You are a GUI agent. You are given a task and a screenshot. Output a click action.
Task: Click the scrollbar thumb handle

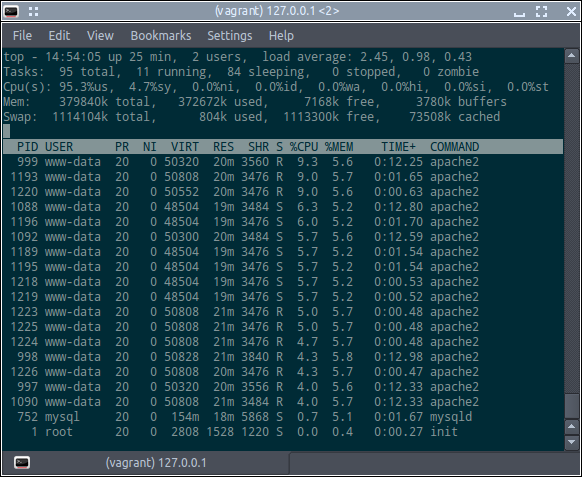coord(571,407)
